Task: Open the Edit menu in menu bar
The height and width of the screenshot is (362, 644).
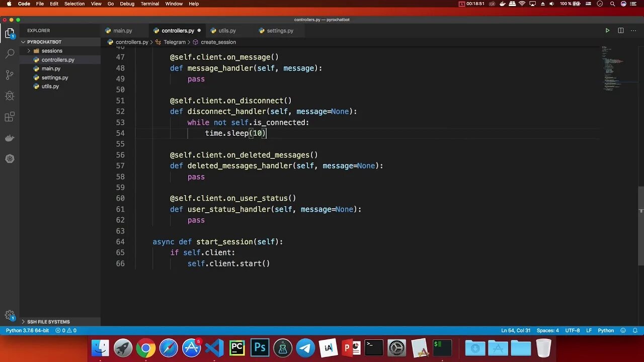Action: click(x=54, y=4)
